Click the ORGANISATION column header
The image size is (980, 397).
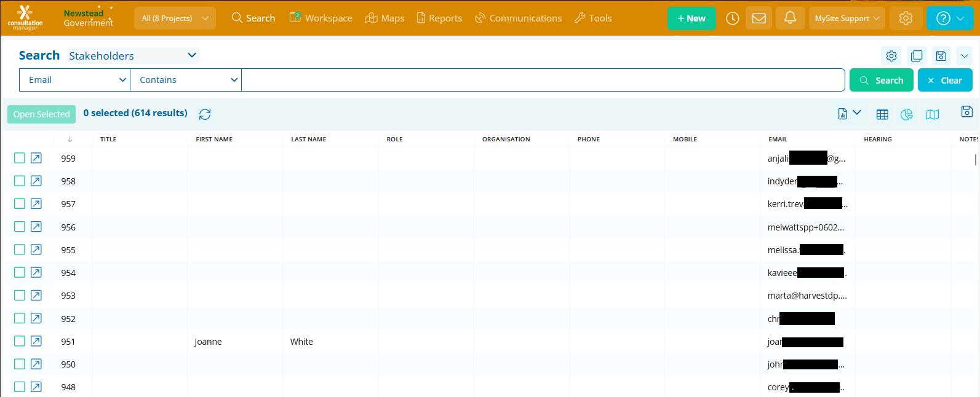pyautogui.click(x=506, y=140)
